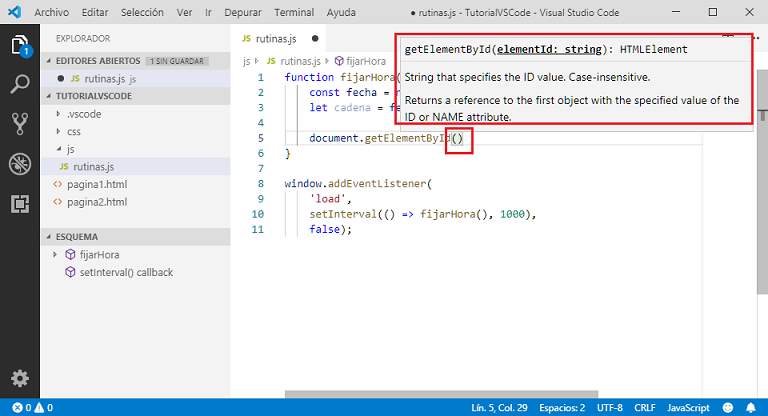The width and height of the screenshot is (768, 416).
Task: Open the Source Control view icon
Action: click(20, 123)
